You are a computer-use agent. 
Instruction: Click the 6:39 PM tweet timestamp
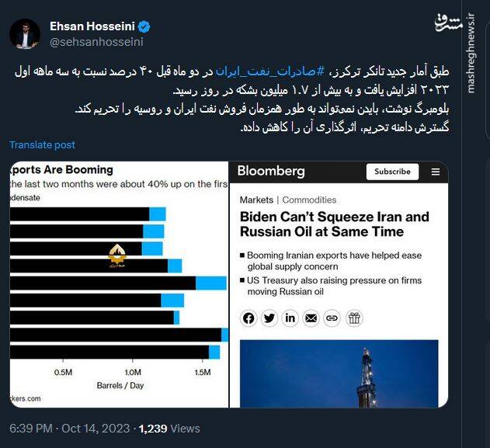tap(30, 428)
